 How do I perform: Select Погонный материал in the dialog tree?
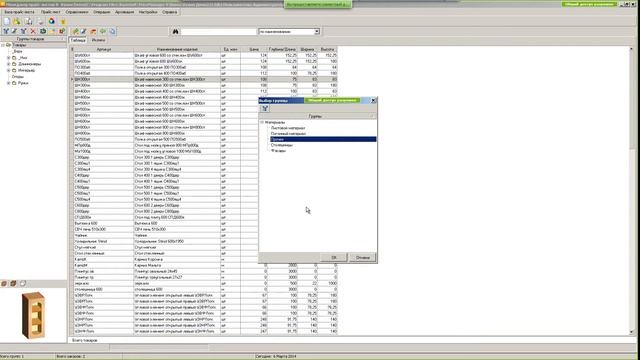click(x=288, y=133)
